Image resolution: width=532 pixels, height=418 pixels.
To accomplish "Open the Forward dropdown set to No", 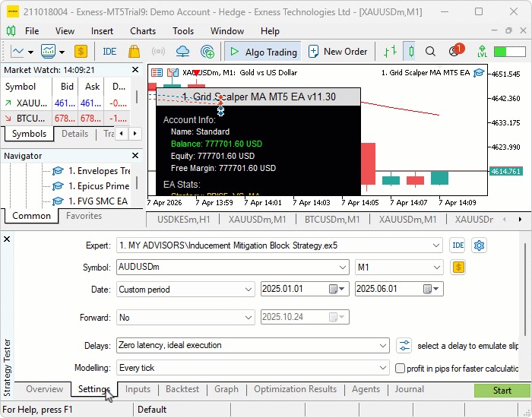I will point(249,318).
